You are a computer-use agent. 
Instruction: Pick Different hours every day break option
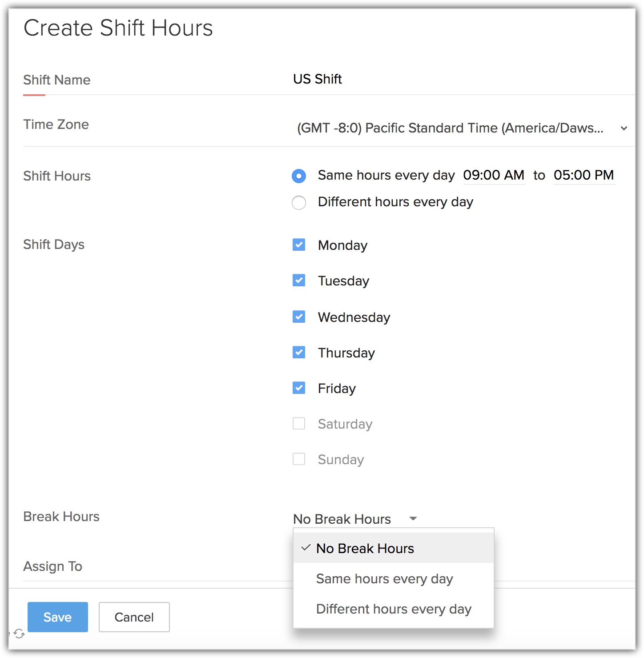(x=394, y=609)
